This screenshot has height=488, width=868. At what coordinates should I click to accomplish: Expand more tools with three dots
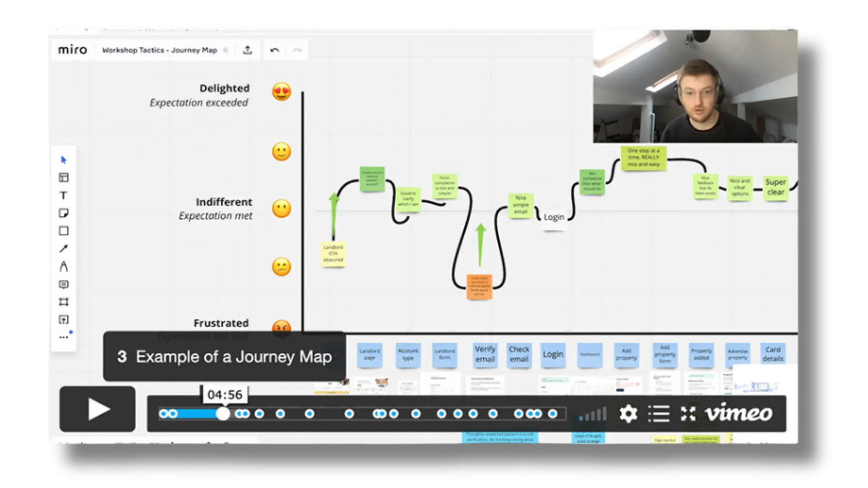pos(64,337)
